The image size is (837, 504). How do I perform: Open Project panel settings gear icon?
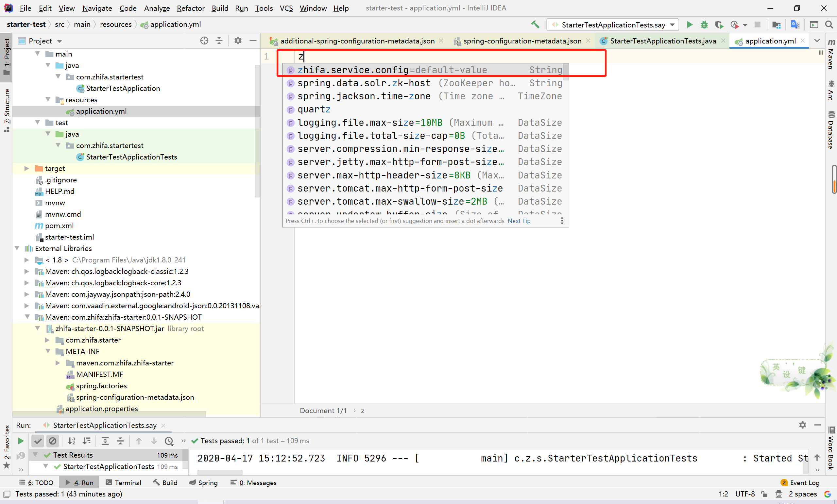click(x=238, y=41)
